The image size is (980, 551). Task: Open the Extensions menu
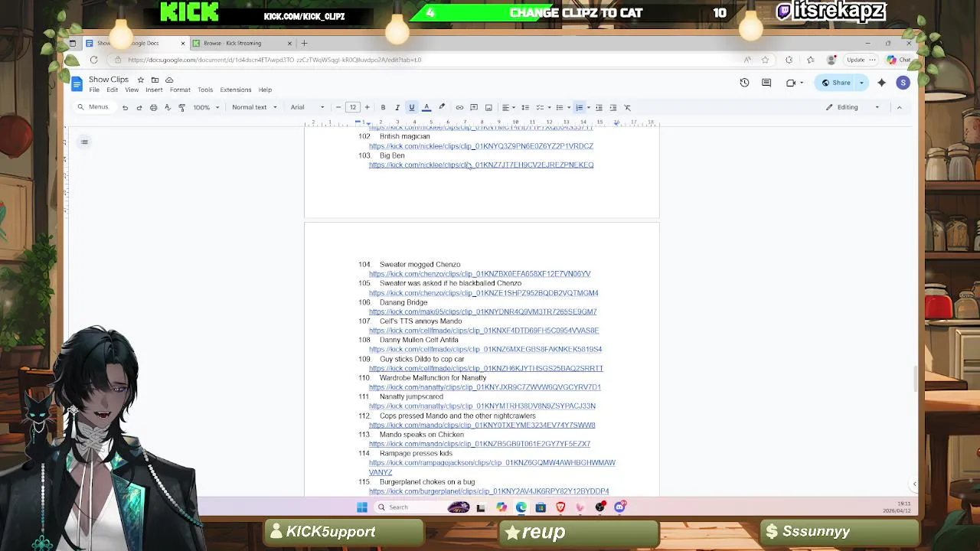tap(236, 90)
